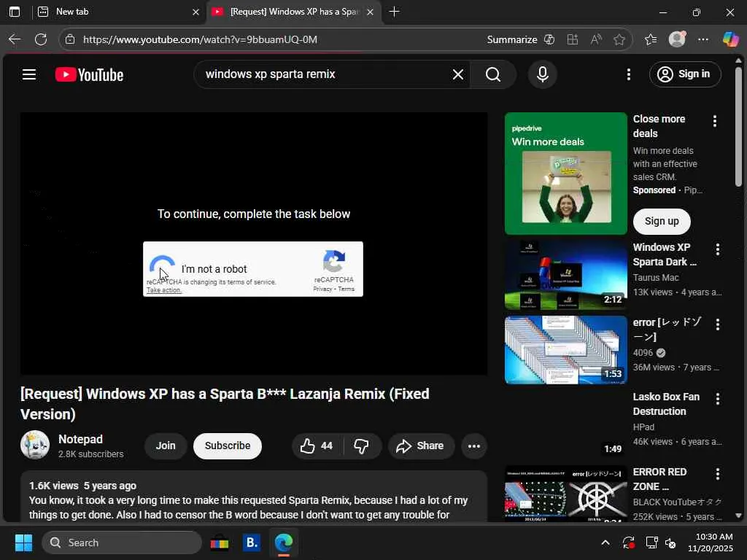Go back with browser back arrow
Image resolution: width=747 pixels, height=560 pixels.
click(15, 39)
